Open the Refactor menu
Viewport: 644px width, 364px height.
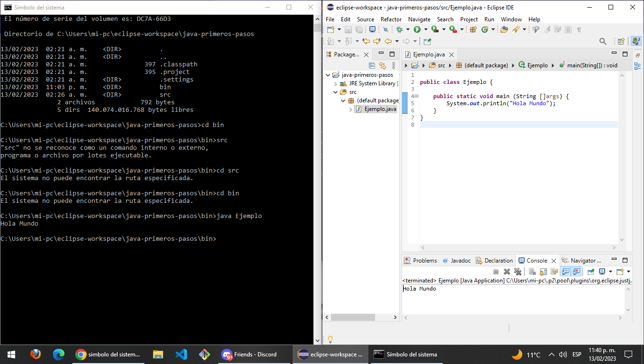pyautogui.click(x=391, y=19)
